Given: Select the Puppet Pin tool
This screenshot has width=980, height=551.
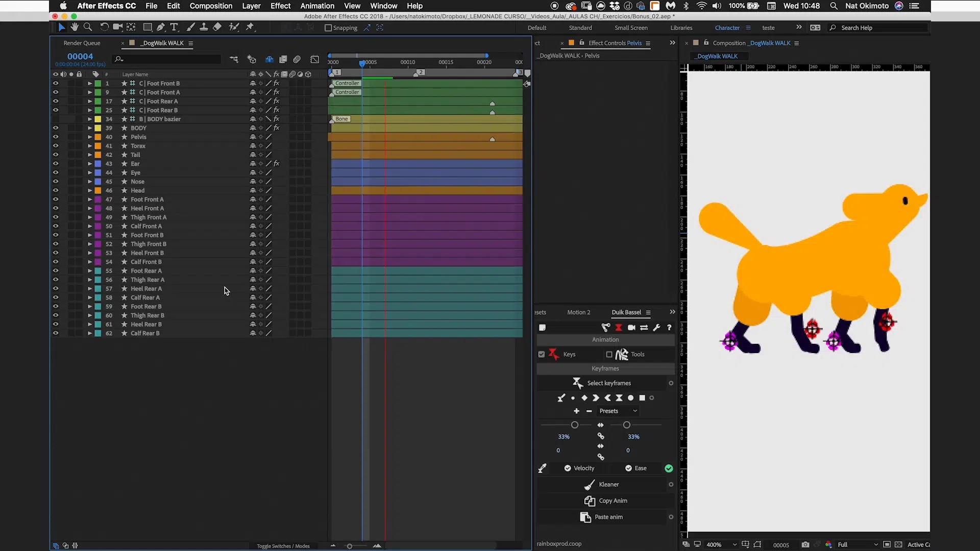Looking at the screenshot, I should click(250, 27).
